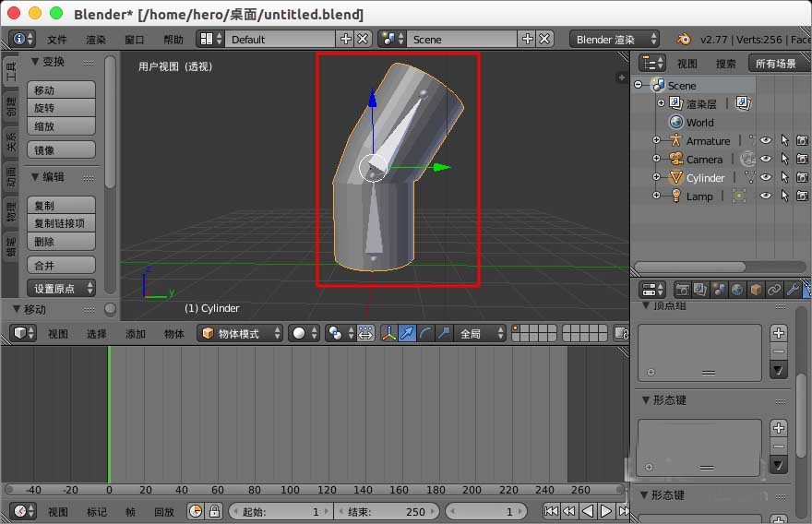Screen dimensions: 812x524
Task: Select the translate manipulator arrow icon
Action: tap(408, 333)
